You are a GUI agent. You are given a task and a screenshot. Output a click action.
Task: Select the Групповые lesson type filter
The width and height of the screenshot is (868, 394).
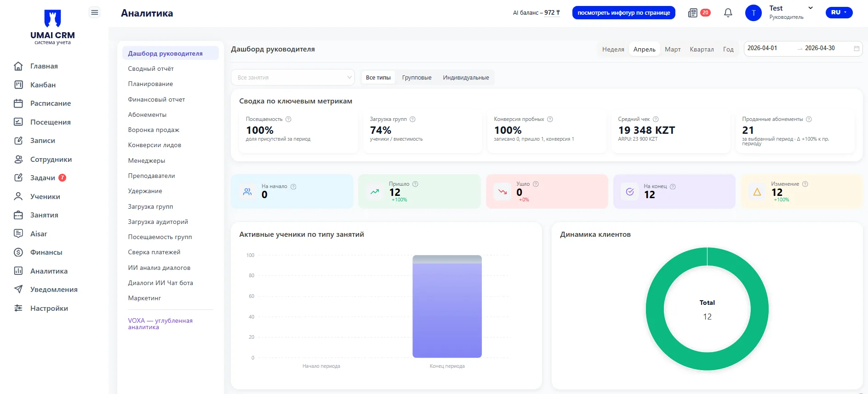[417, 78]
